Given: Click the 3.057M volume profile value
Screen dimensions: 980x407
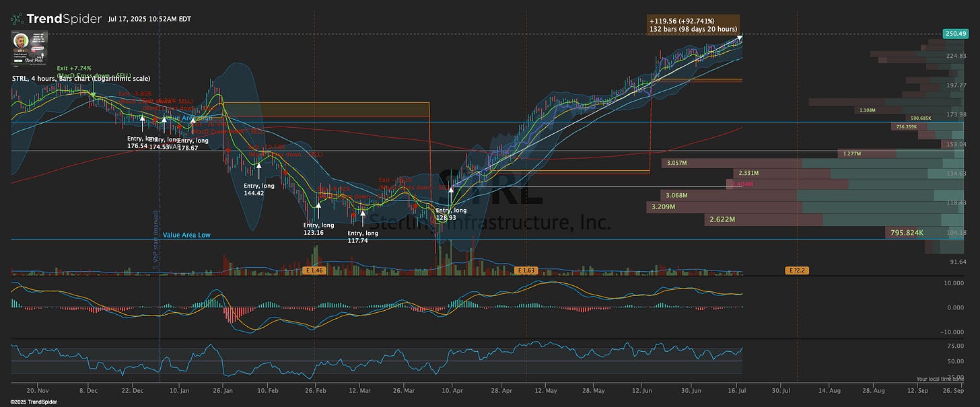Looking at the screenshot, I should pyautogui.click(x=676, y=163).
